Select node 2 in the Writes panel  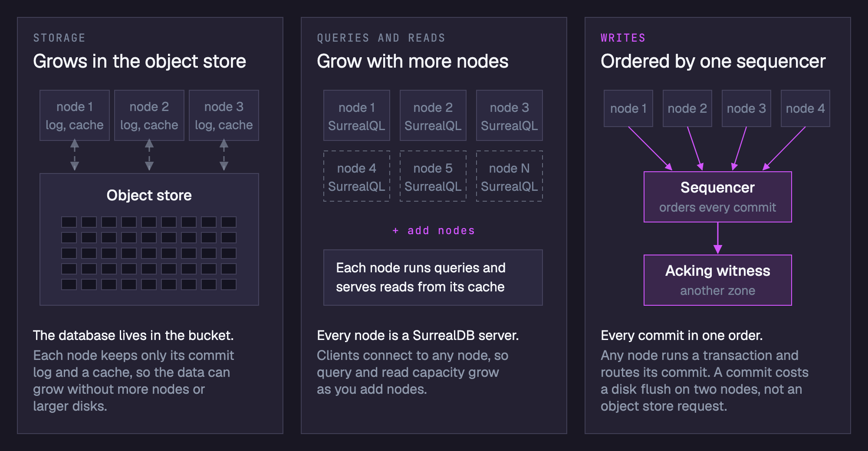point(687,108)
